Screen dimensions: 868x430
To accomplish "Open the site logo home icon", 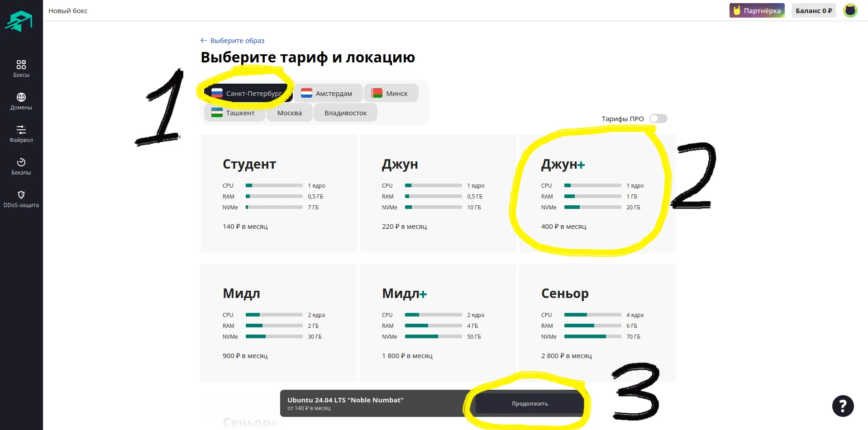I will coord(19,21).
